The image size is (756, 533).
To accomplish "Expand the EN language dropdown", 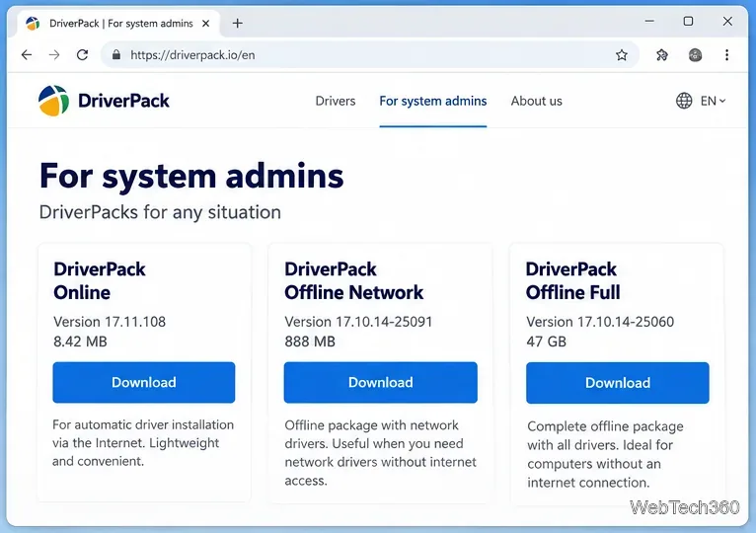I will pos(713,101).
